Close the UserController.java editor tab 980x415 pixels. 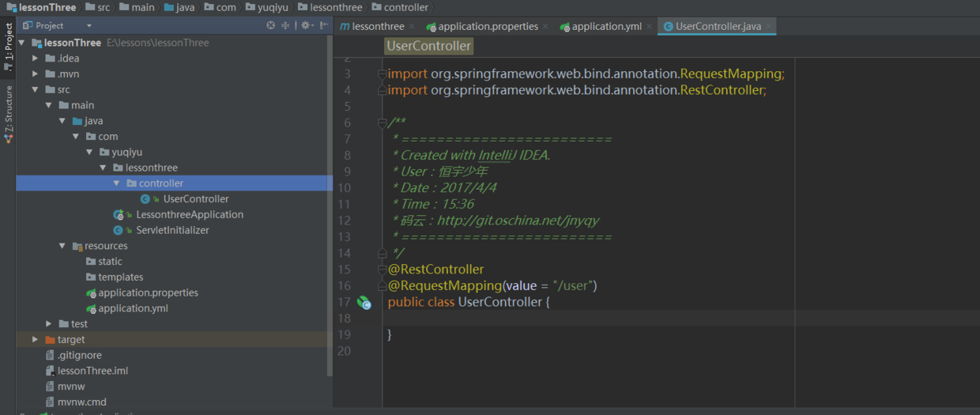click(769, 27)
